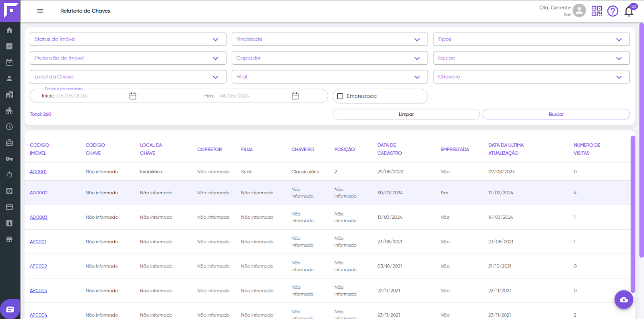This screenshot has width=644, height=319.
Task: Click the cloud download floating button
Action: [624, 300]
